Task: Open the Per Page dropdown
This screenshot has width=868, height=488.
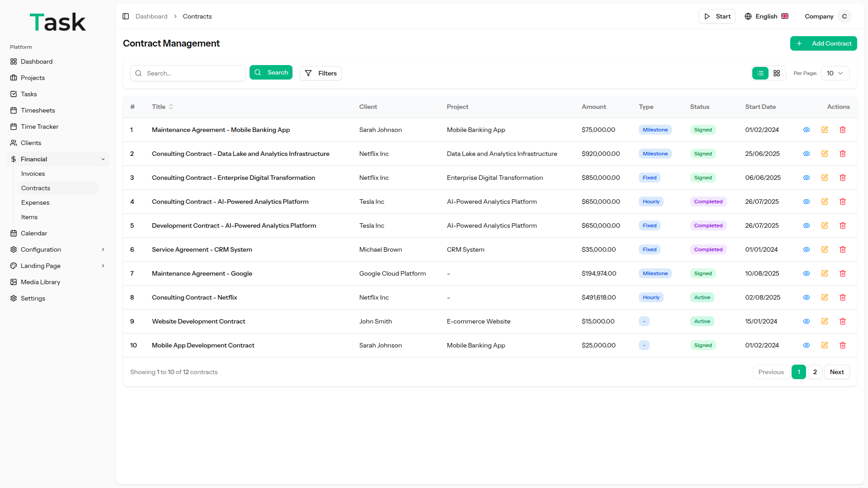Action: tap(835, 73)
